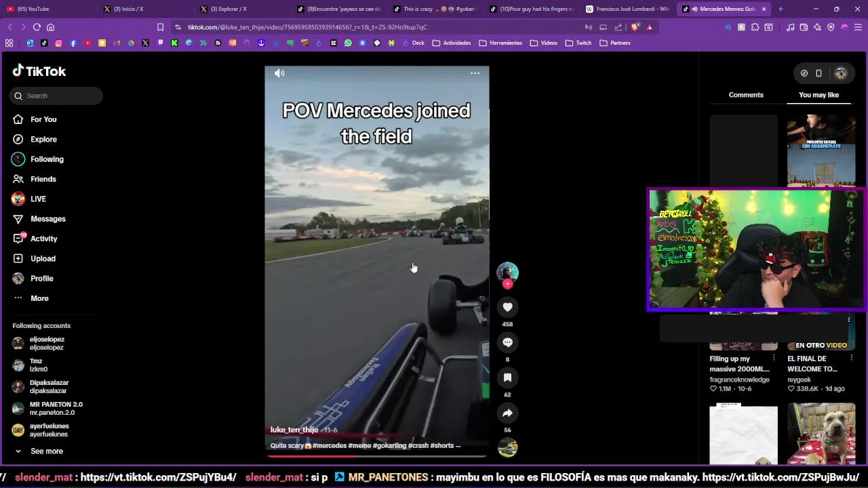
Task: Open the Twitch bookmark folder
Action: click(578, 43)
